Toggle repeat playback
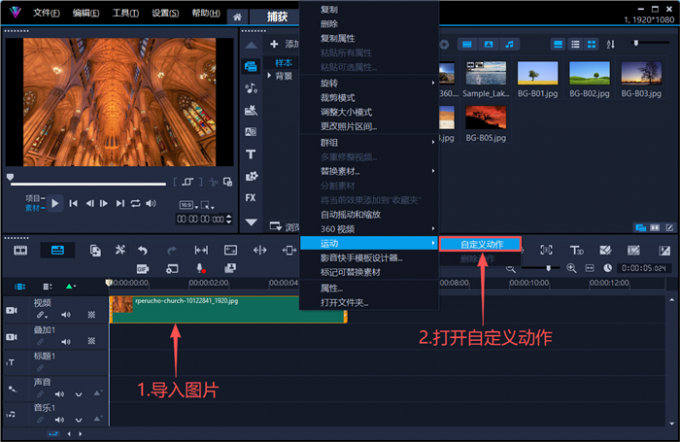 [x=135, y=203]
